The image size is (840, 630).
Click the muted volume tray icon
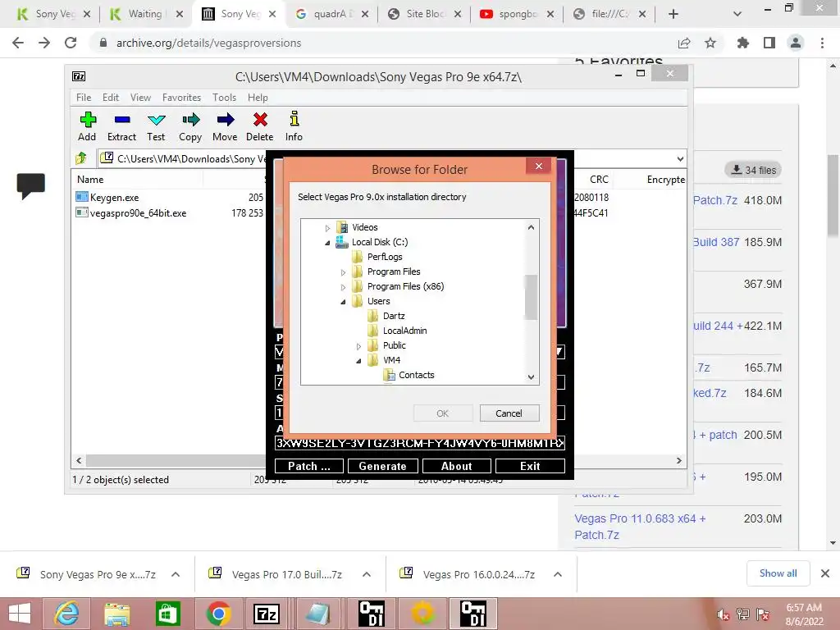[x=723, y=614]
